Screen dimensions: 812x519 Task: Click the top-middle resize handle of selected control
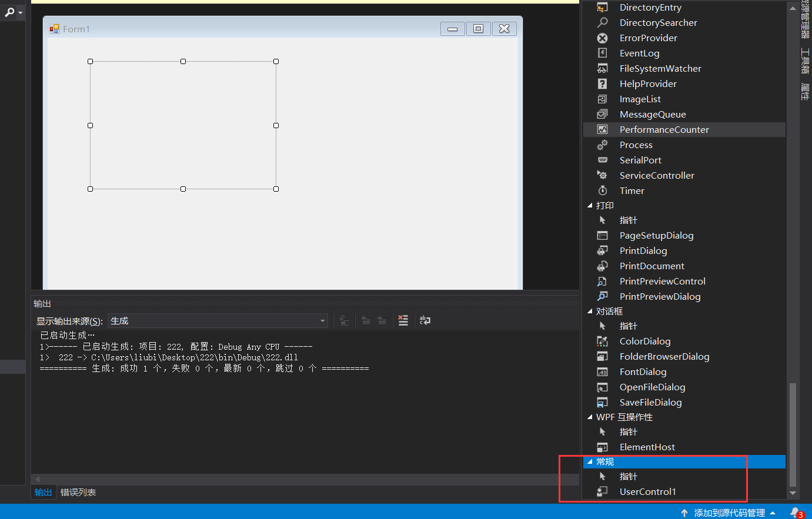click(183, 61)
